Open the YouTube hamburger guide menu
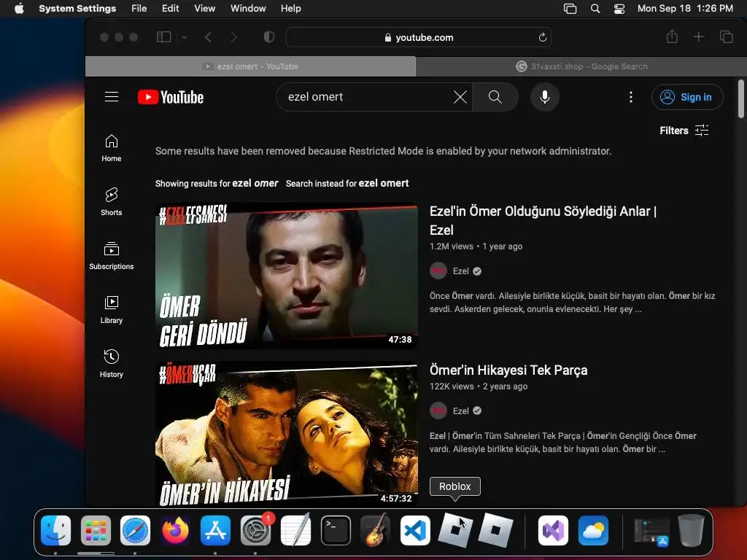The image size is (747, 560). [111, 97]
